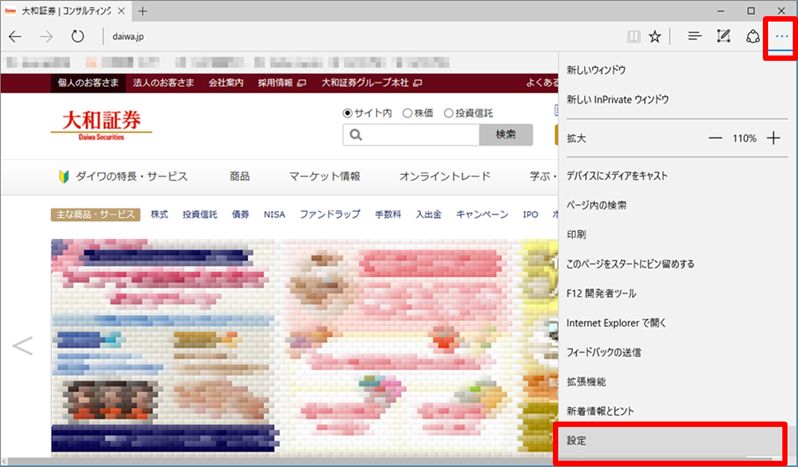
Task: Click the magnifier icon in search box
Action: (x=356, y=135)
